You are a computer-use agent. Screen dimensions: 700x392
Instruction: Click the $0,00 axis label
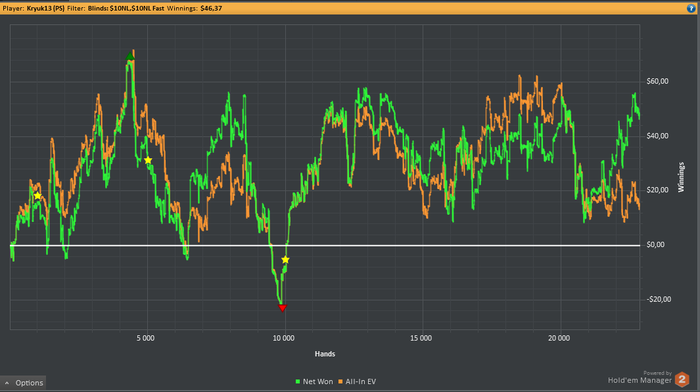click(656, 245)
